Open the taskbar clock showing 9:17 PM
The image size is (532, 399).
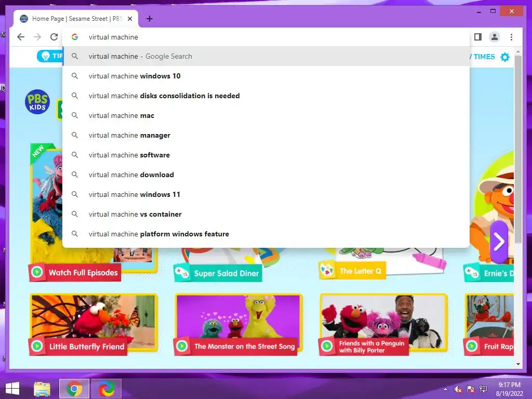point(509,389)
